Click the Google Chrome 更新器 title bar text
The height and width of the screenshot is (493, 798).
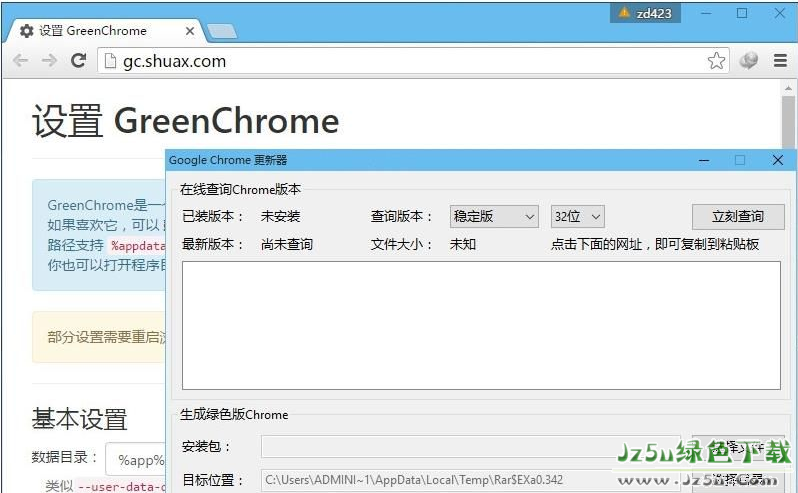tap(228, 160)
